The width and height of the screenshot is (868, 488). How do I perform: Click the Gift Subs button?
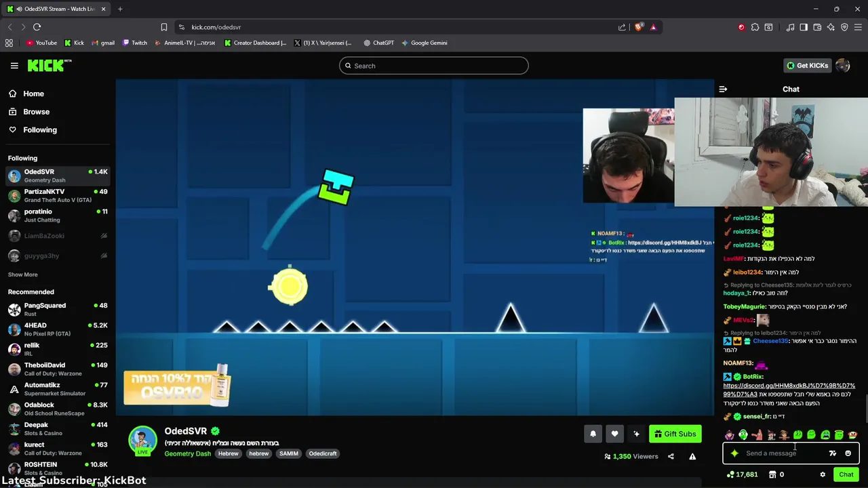click(675, 434)
